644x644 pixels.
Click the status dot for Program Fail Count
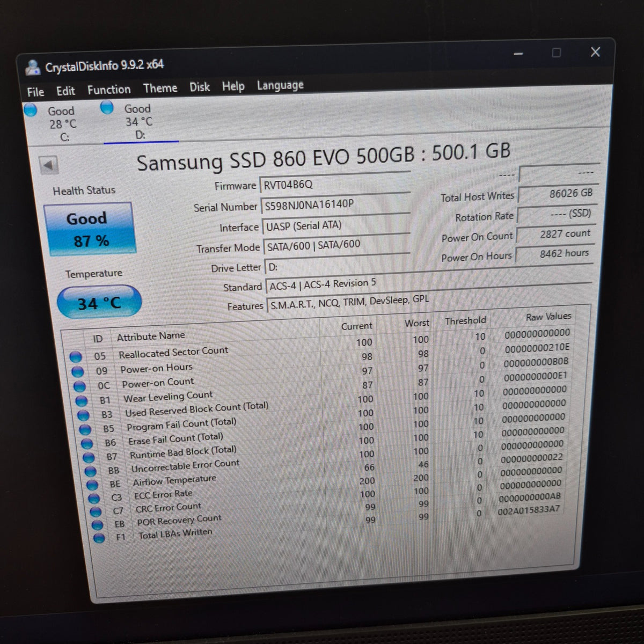tap(85, 430)
